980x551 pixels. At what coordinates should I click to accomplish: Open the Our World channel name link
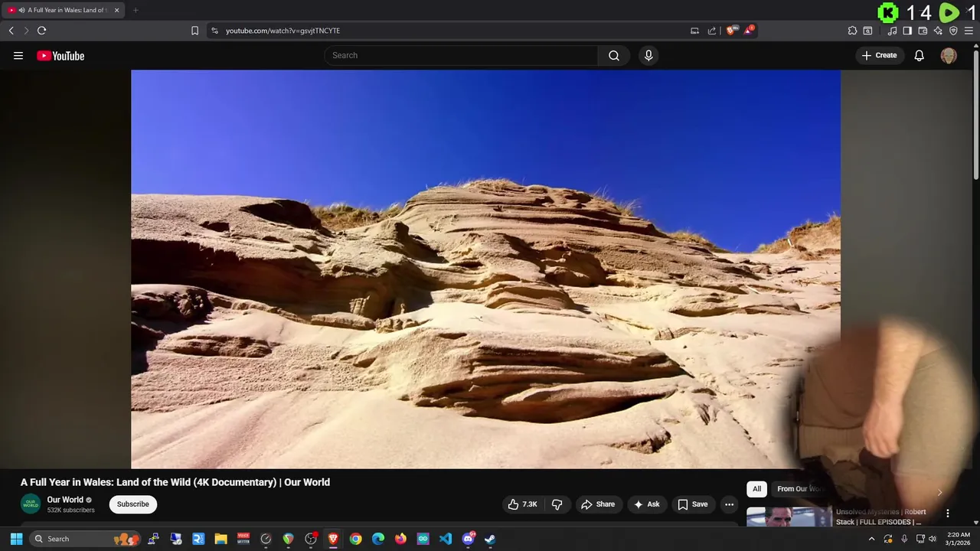[65, 500]
